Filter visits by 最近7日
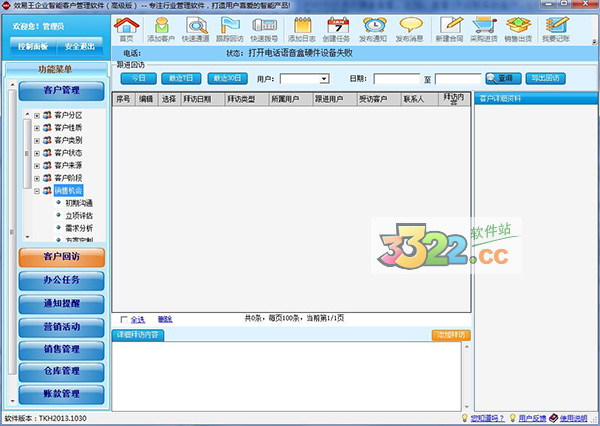The height and width of the screenshot is (426, 600). pyautogui.click(x=181, y=78)
